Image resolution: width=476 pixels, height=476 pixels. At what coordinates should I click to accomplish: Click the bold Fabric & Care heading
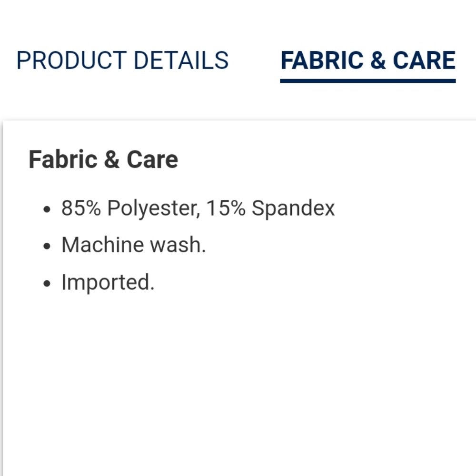pyautogui.click(x=103, y=159)
